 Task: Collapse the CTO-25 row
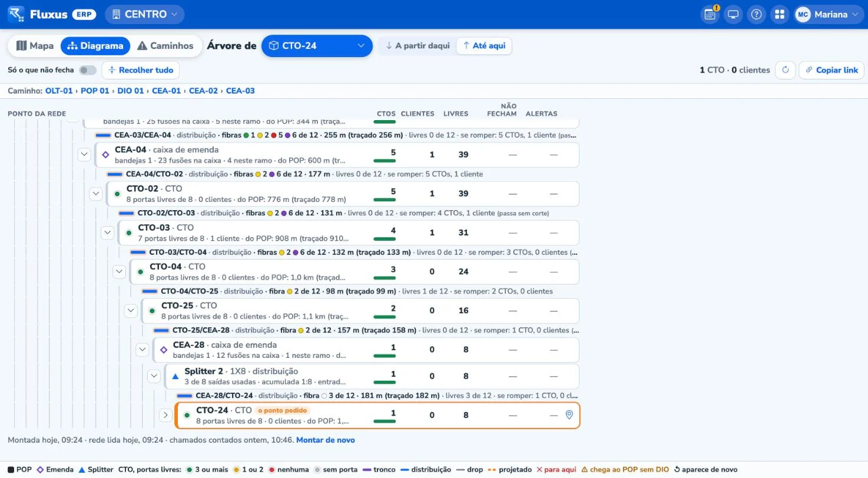click(131, 310)
